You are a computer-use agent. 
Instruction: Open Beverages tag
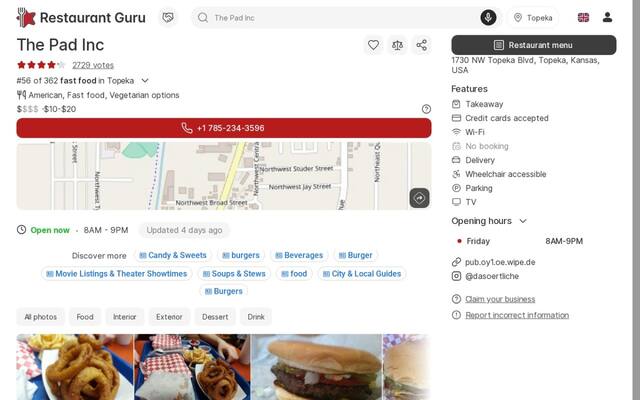tap(299, 256)
